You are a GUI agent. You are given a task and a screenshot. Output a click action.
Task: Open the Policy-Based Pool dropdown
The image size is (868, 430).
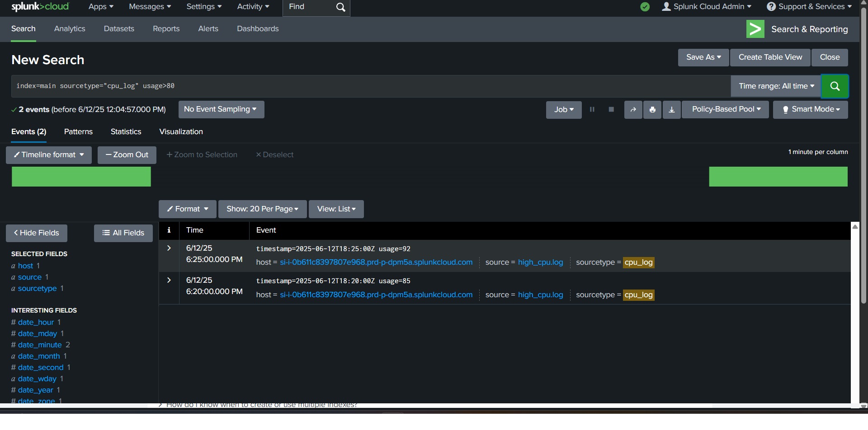click(726, 109)
